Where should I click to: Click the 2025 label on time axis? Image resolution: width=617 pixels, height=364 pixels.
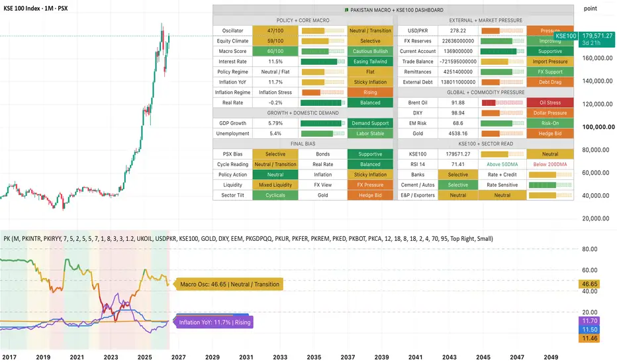(144, 357)
